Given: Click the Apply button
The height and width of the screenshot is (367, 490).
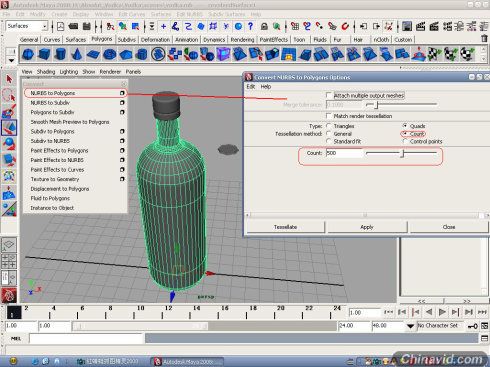Looking at the screenshot, I should (x=367, y=227).
